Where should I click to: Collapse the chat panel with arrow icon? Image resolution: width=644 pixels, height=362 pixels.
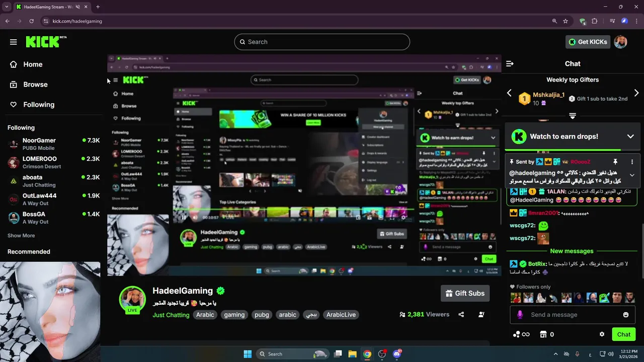point(510,64)
